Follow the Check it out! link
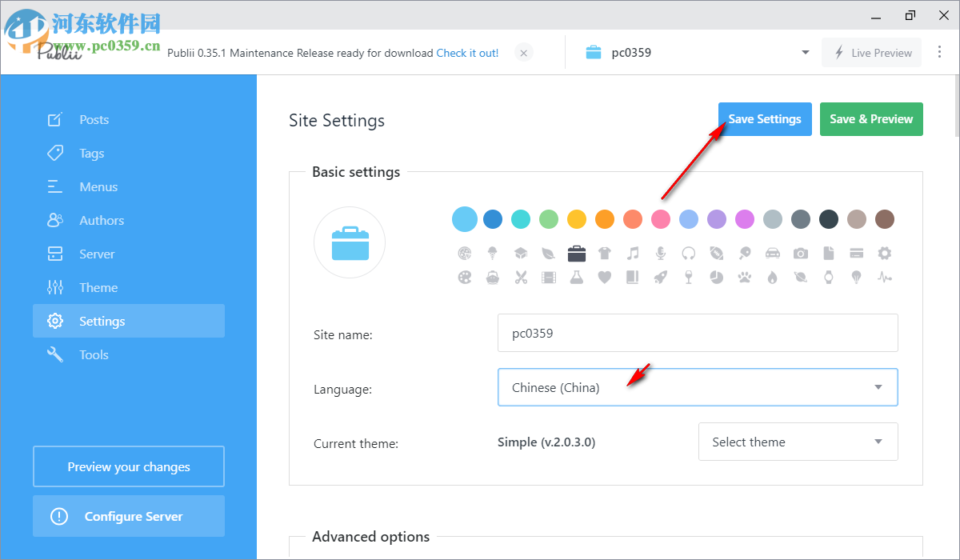The height and width of the screenshot is (560, 960). click(467, 53)
